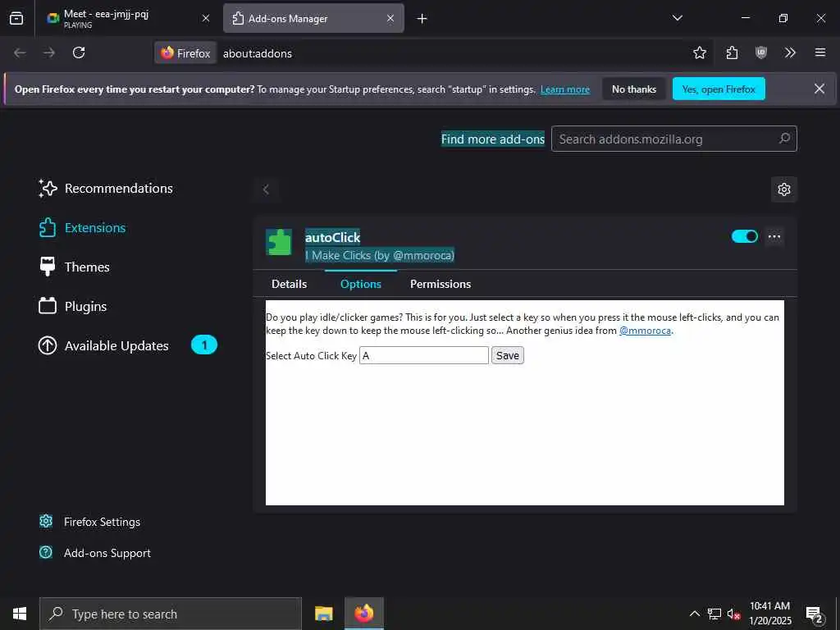Open Firefox Settings link
This screenshot has height=630, width=840.
coord(90,522)
